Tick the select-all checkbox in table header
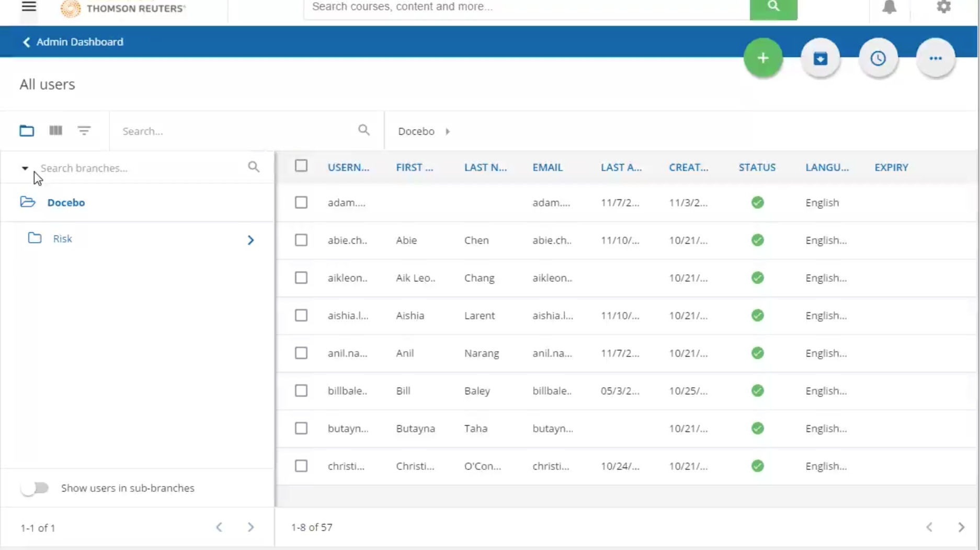This screenshot has width=980, height=550. (301, 166)
